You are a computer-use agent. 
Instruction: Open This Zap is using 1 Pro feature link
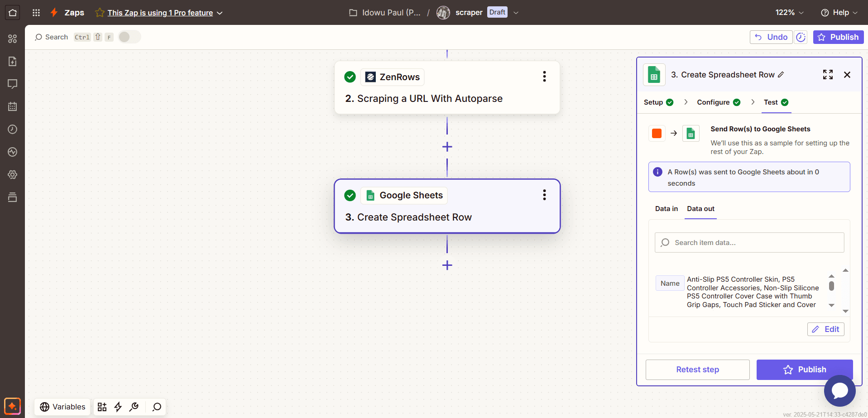click(160, 13)
